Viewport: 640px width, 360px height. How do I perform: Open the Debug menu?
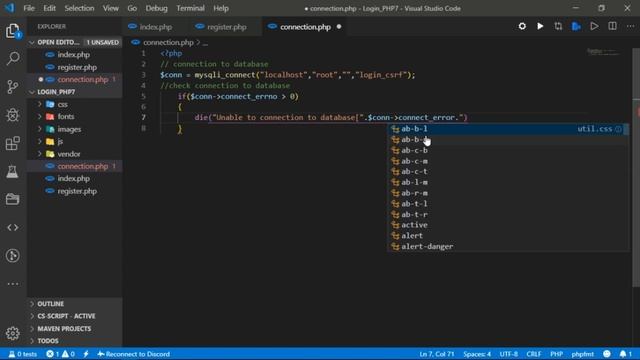[x=156, y=8]
